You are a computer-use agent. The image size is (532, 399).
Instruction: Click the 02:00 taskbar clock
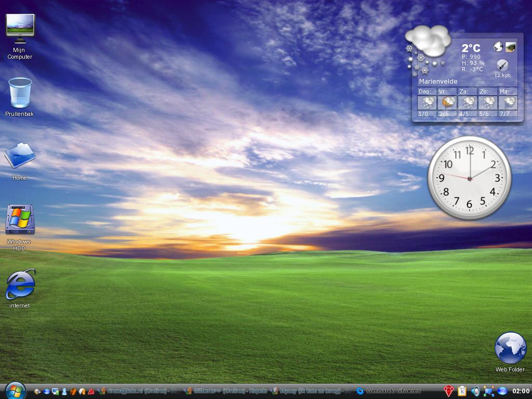pos(521,391)
